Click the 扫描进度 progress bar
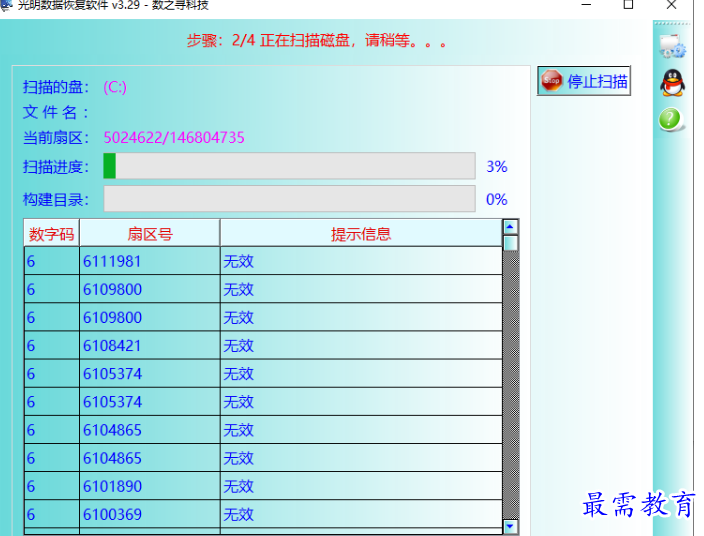The width and height of the screenshot is (704, 536). (x=290, y=166)
